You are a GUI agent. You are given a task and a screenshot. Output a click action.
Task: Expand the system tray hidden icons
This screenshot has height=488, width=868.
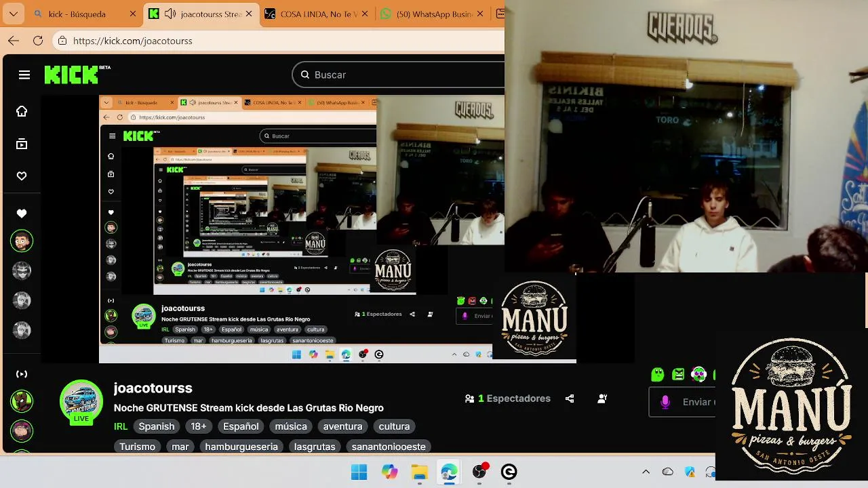pyautogui.click(x=646, y=472)
